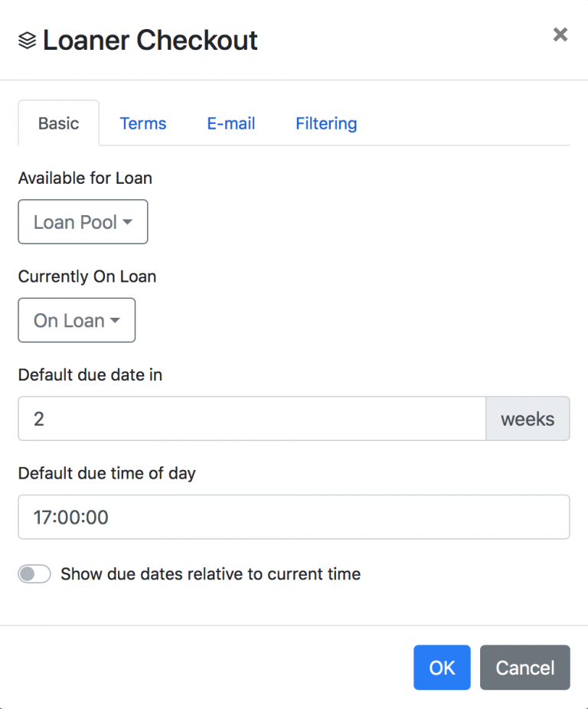
Task: View the Filtering tab
Action: (326, 123)
